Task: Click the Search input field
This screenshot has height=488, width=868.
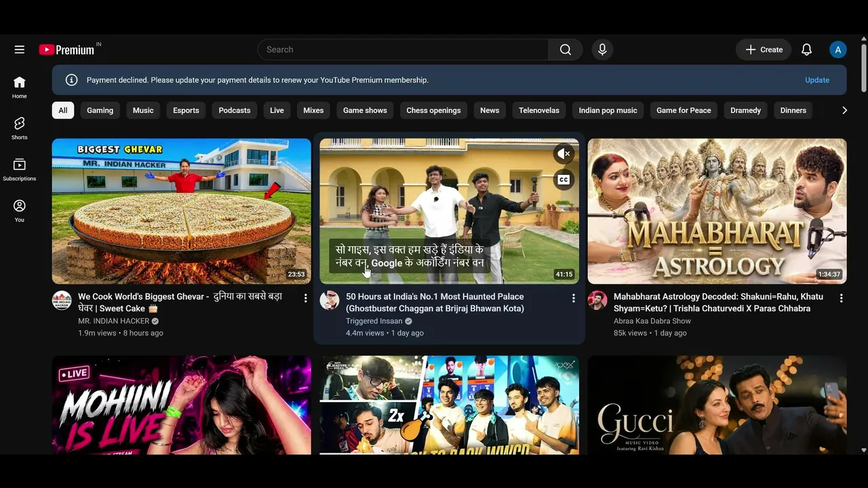Action: 403,49
